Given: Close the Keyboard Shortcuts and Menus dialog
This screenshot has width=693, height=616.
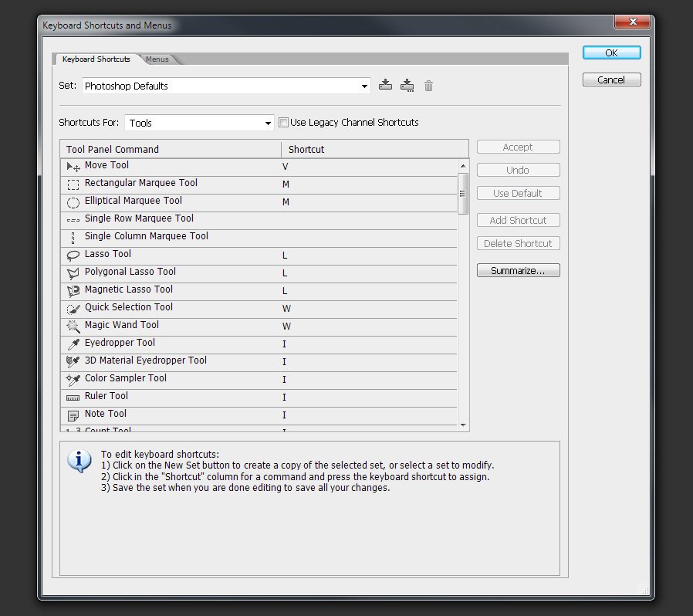Looking at the screenshot, I should point(633,21).
